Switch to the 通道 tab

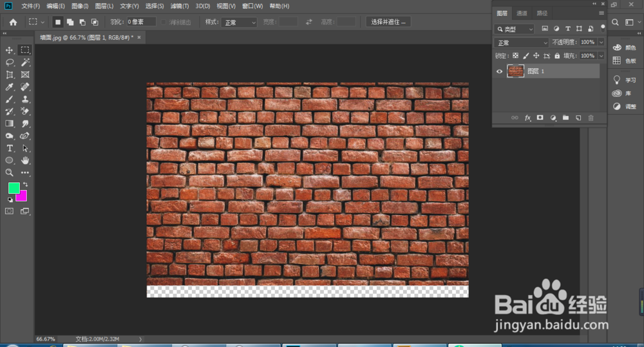coord(522,13)
